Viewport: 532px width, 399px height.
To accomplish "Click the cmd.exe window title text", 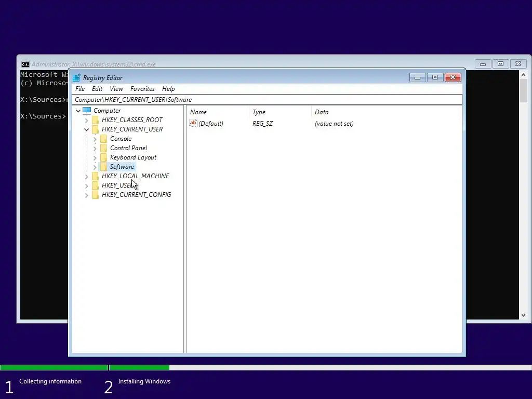I will click(x=94, y=64).
